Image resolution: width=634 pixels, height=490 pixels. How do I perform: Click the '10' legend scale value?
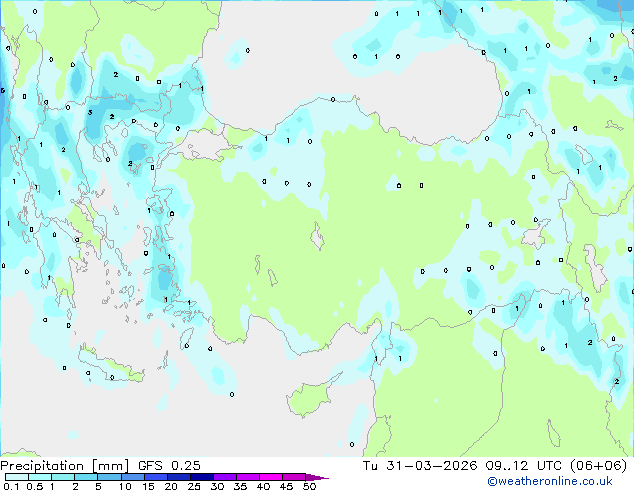pyautogui.click(x=125, y=486)
